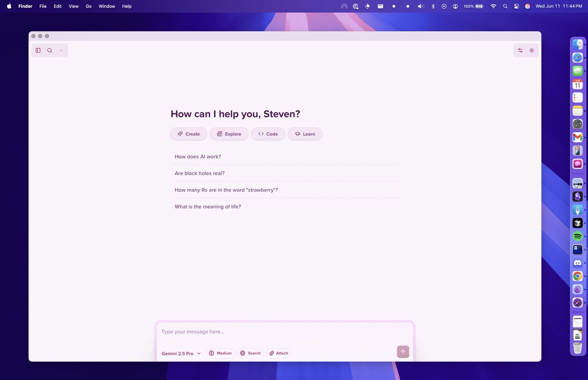Viewport: 588px width, 380px height.
Task: Open the Window menu
Action: point(107,6)
